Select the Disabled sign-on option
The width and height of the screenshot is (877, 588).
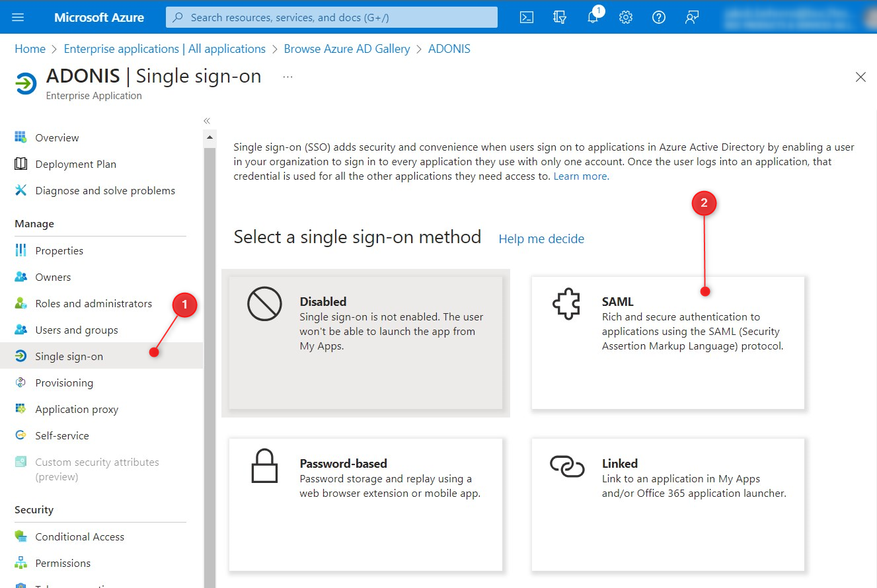pos(365,342)
